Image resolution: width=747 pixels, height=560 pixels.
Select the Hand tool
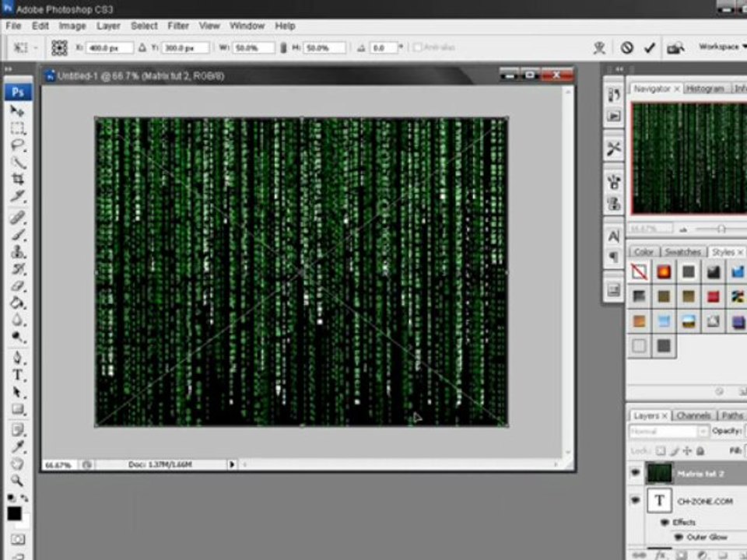18,464
